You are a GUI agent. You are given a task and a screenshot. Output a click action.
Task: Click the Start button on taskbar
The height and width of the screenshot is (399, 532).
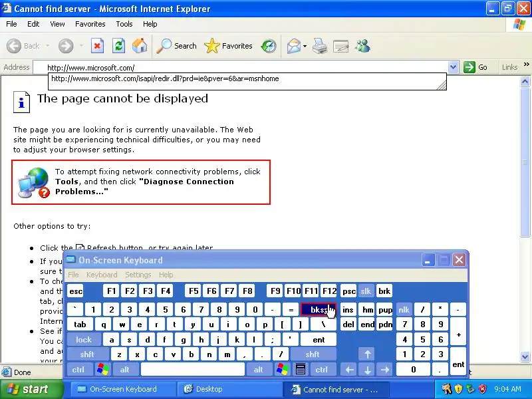click(31, 389)
